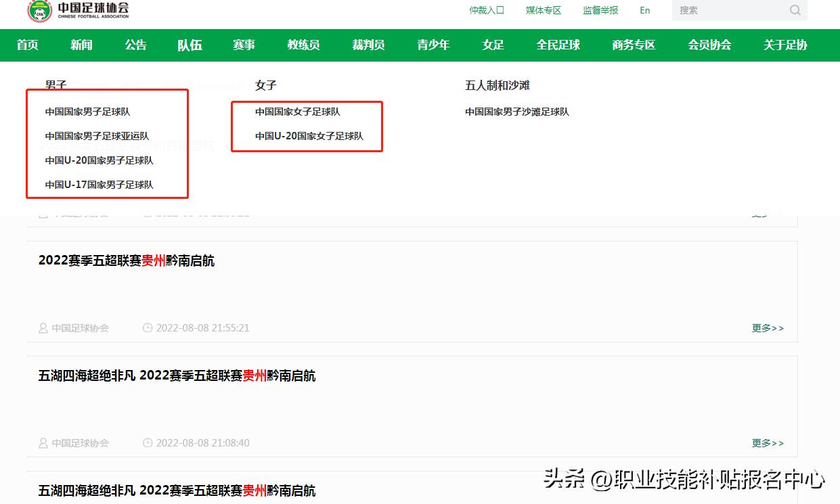Image resolution: width=840 pixels, height=504 pixels.
Task: Open the 队伍 navigation menu
Action: click(190, 45)
